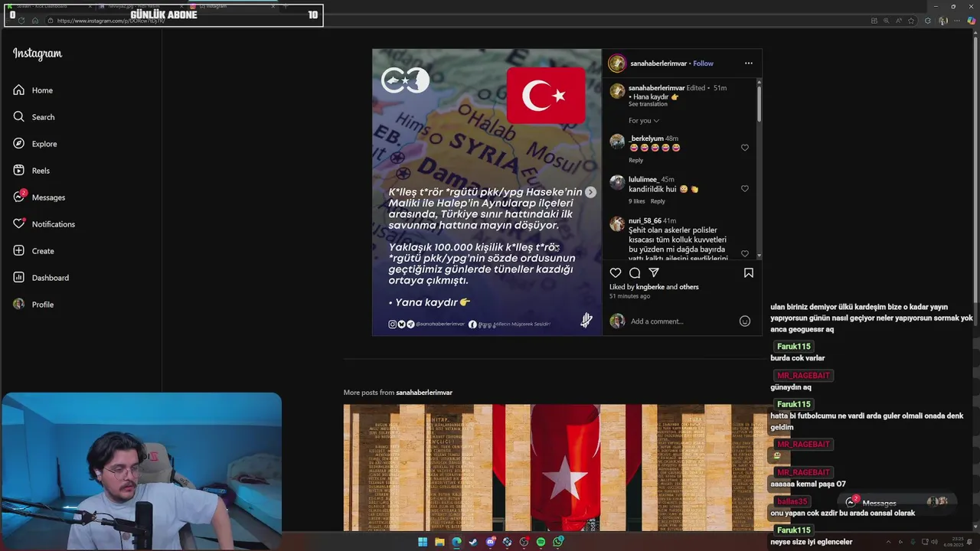Open kngberke's profile from likes
980x551 pixels.
coord(650,287)
